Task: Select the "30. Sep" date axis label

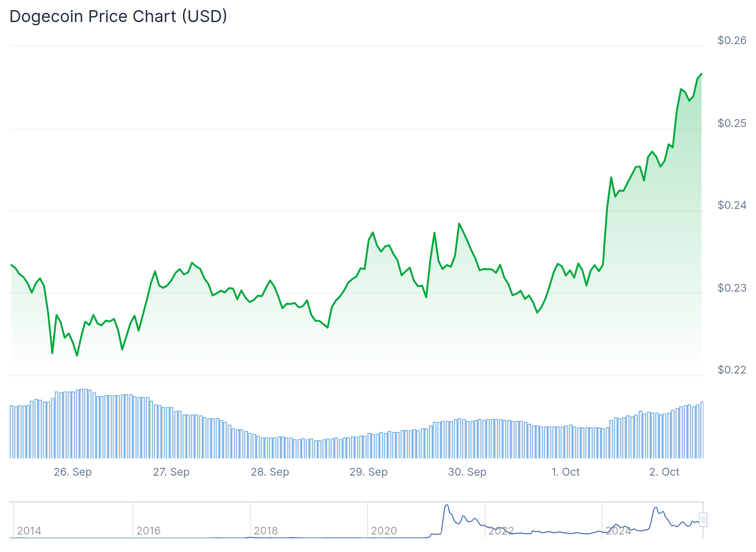Action: [x=467, y=472]
